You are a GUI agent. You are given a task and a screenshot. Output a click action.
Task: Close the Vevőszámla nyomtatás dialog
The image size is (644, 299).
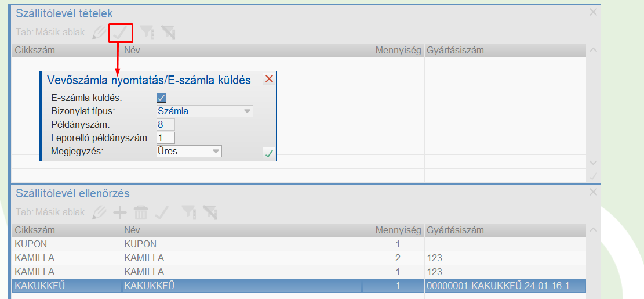click(x=269, y=80)
